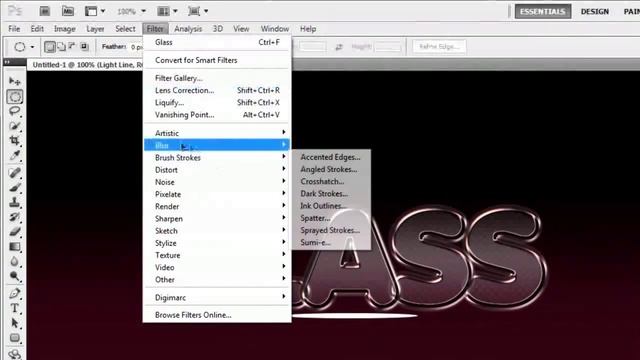Select the Brush tool
The width and height of the screenshot is (640, 360).
[x=15, y=188]
